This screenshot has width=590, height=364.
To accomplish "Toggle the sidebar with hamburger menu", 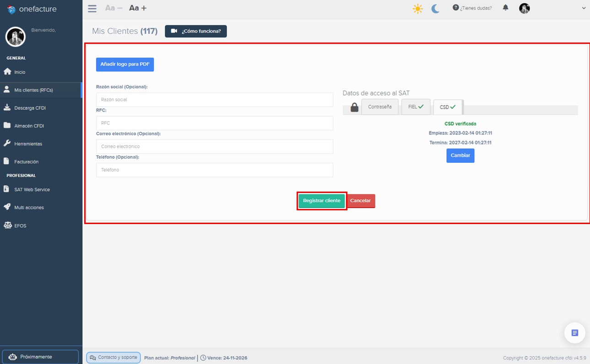I will 92,8.
